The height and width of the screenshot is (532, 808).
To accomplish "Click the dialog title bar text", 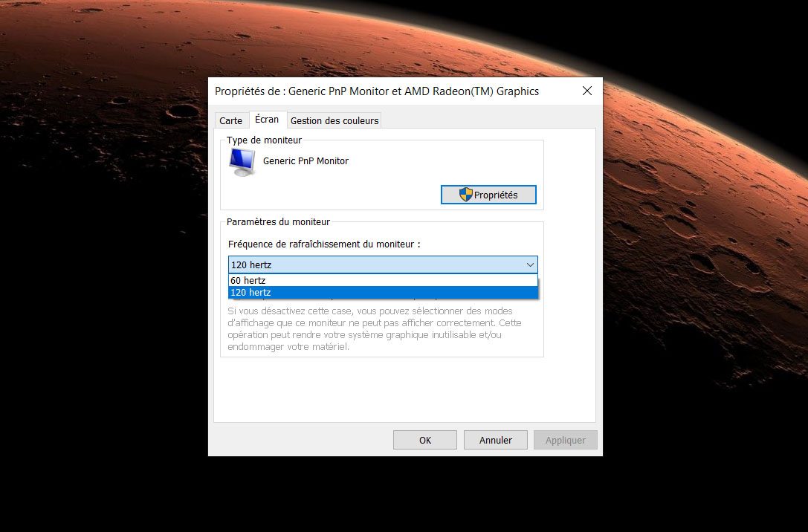I will point(376,91).
